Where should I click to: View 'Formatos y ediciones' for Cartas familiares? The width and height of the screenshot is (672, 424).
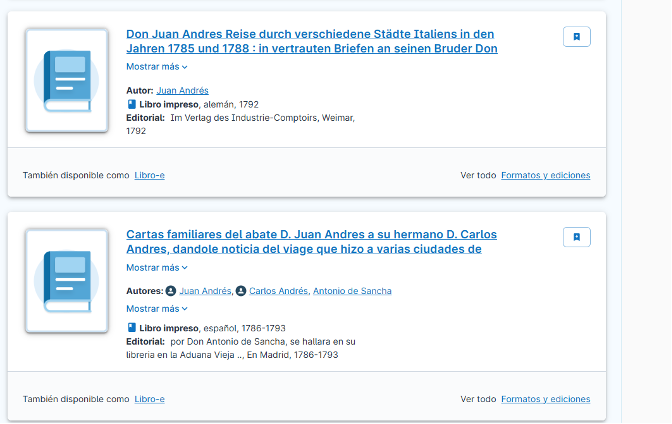pos(545,399)
